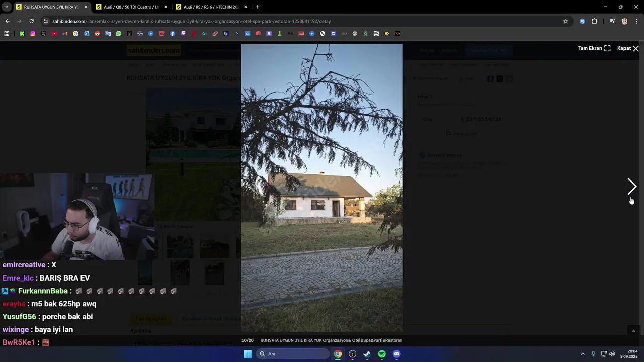644x362 pixels.
Task: Click the chat message 'm5 bak 625hp awq'
Action: [x=63, y=304]
